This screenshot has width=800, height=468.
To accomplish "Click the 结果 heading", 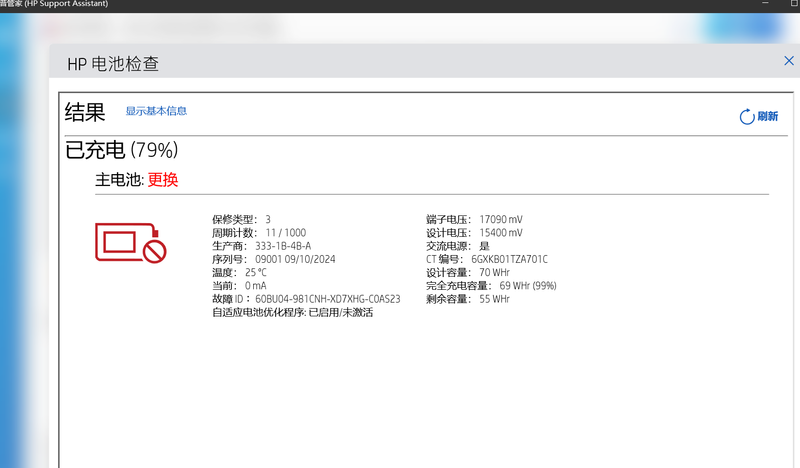I will (x=85, y=112).
